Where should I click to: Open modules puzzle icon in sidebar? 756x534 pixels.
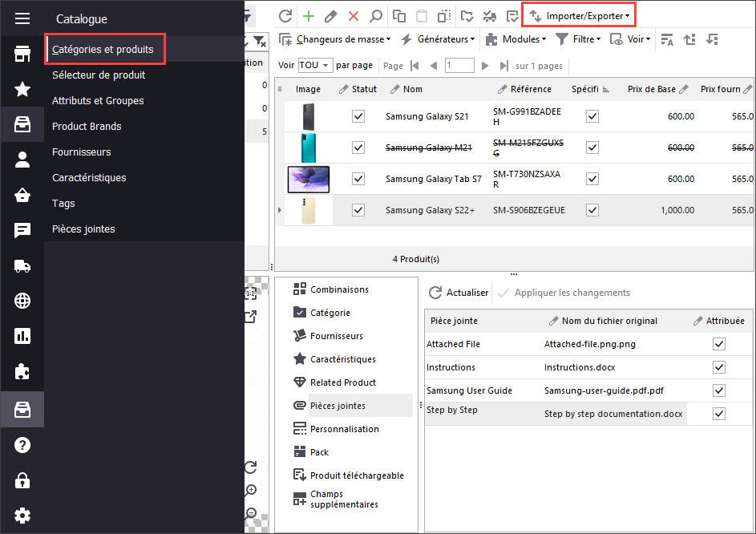(x=22, y=371)
